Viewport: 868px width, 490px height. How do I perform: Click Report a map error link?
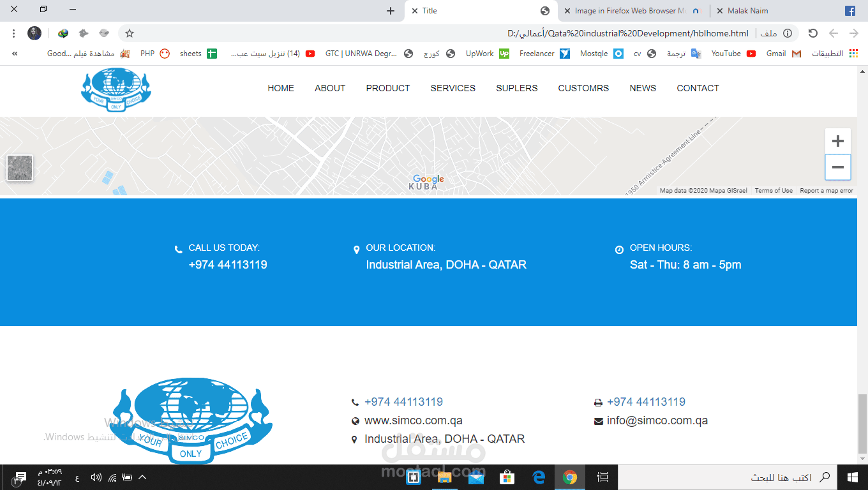(x=827, y=191)
